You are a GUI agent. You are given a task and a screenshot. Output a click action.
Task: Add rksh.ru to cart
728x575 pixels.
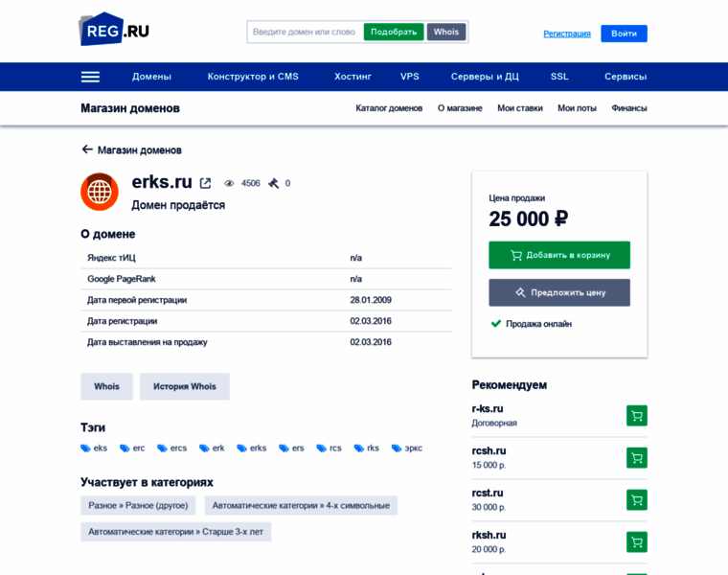(x=637, y=542)
